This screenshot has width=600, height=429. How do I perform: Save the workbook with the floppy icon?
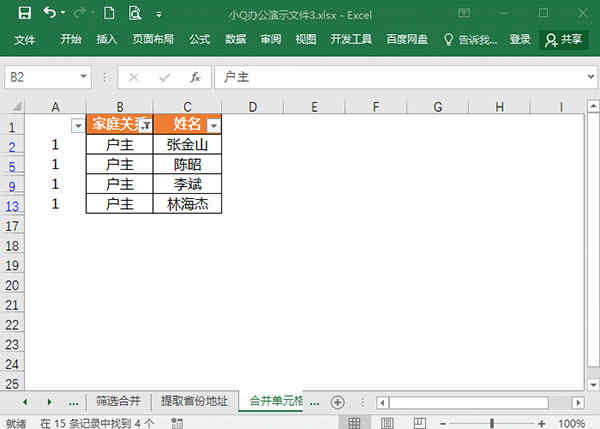pyautogui.click(x=25, y=13)
